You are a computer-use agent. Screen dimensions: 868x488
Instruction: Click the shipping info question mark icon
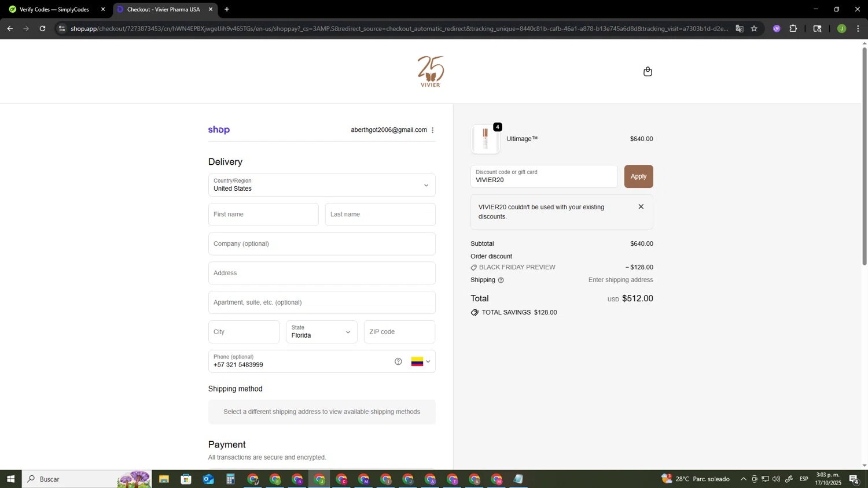(501, 280)
